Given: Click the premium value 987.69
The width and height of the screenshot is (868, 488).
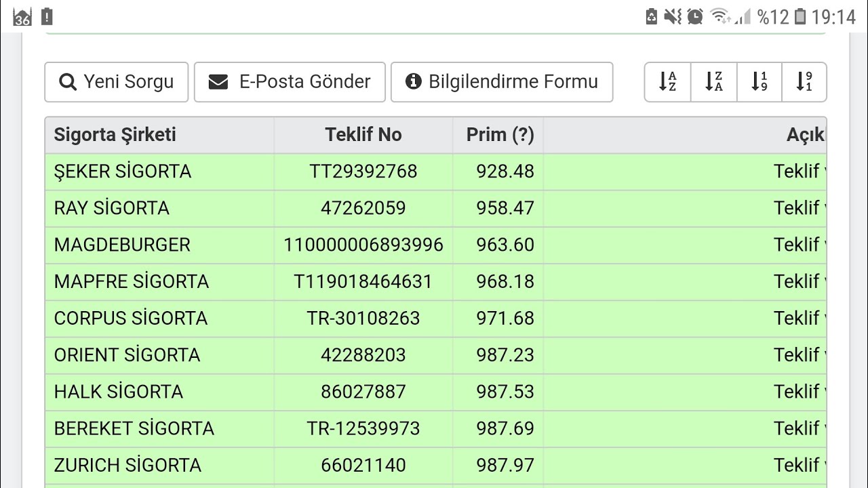Looking at the screenshot, I should (x=505, y=428).
